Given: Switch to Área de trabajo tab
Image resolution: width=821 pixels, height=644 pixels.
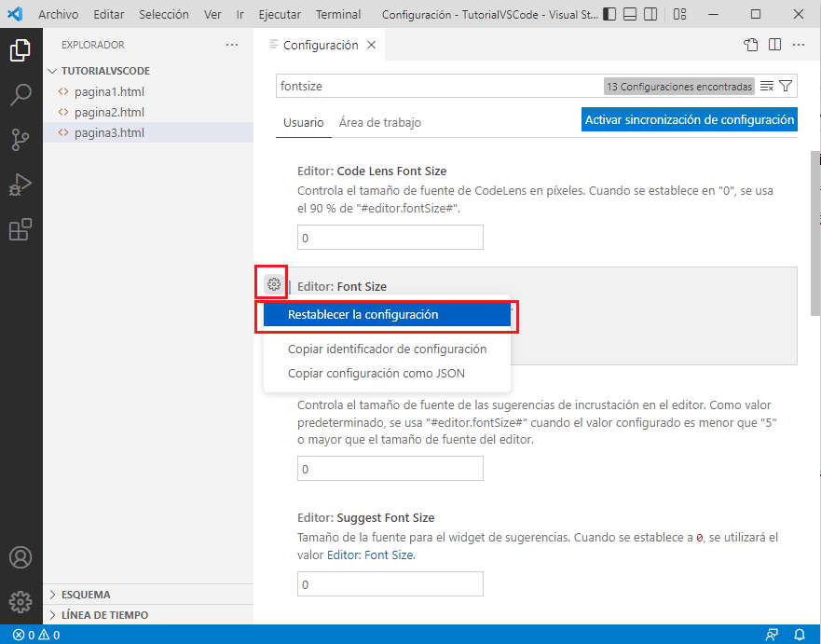Looking at the screenshot, I should click(379, 122).
